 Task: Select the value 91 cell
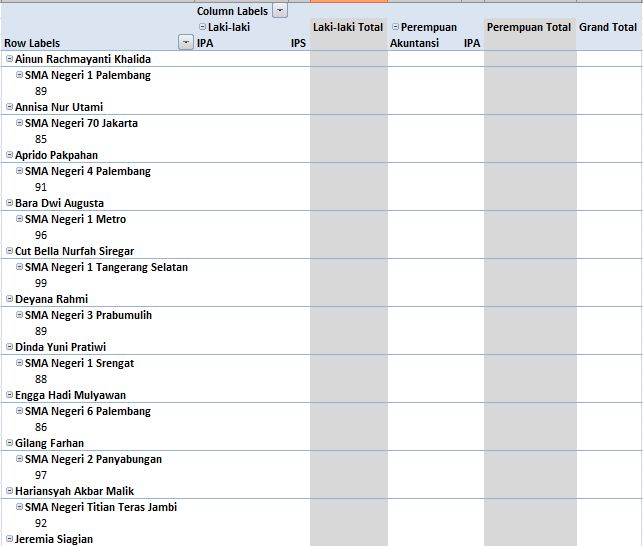tap(41, 187)
